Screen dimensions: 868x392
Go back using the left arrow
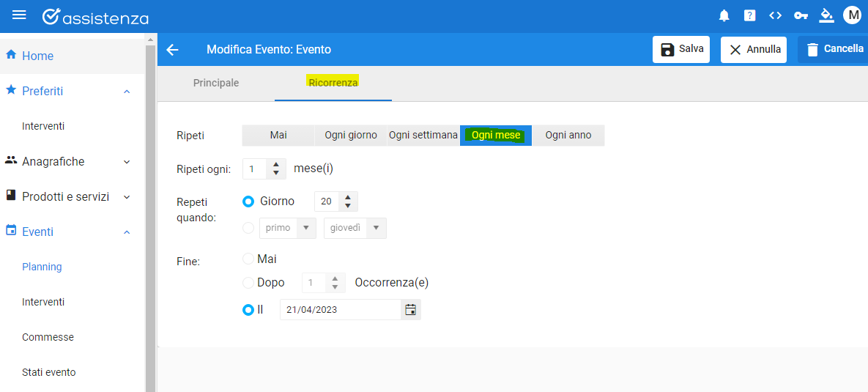click(173, 50)
